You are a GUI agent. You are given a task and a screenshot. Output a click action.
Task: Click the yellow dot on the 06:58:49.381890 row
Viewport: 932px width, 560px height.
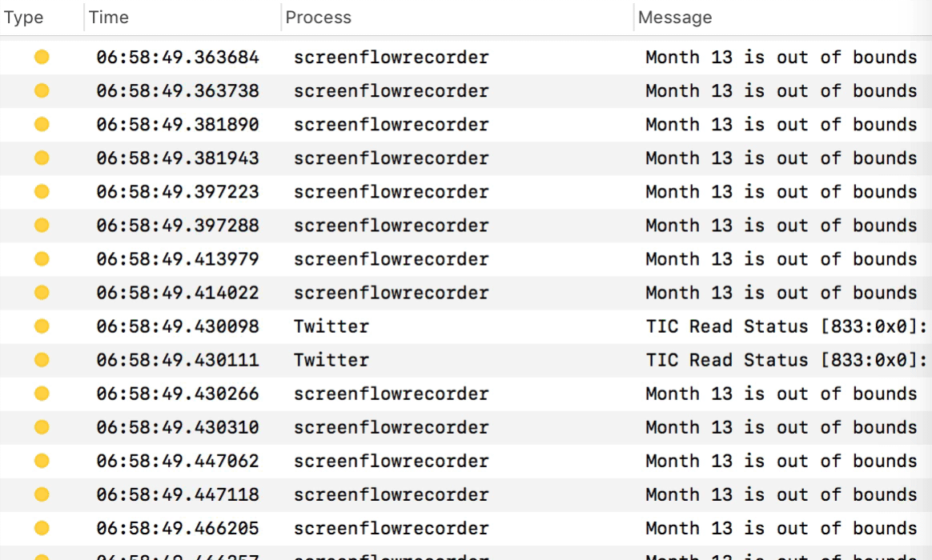42,124
